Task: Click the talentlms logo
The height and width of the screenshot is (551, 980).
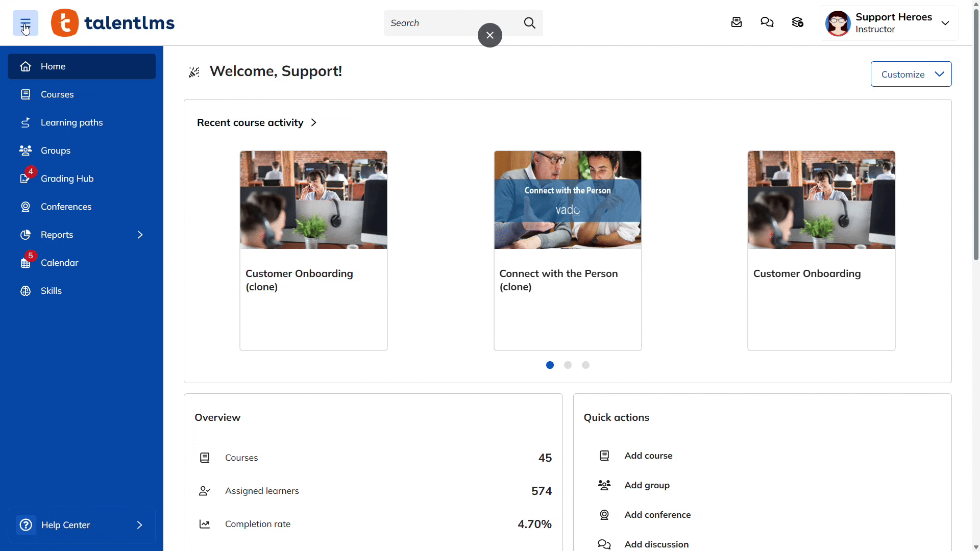Action: pyautogui.click(x=113, y=23)
